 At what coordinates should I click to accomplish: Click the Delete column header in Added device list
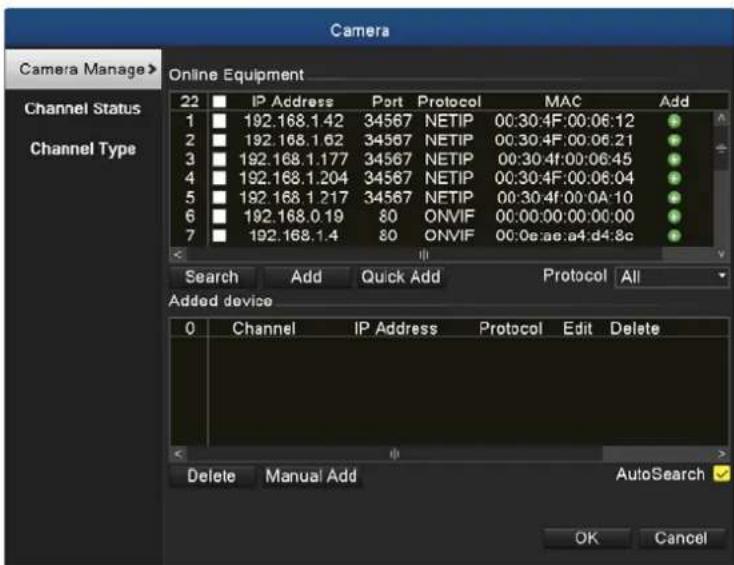point(635,329)
